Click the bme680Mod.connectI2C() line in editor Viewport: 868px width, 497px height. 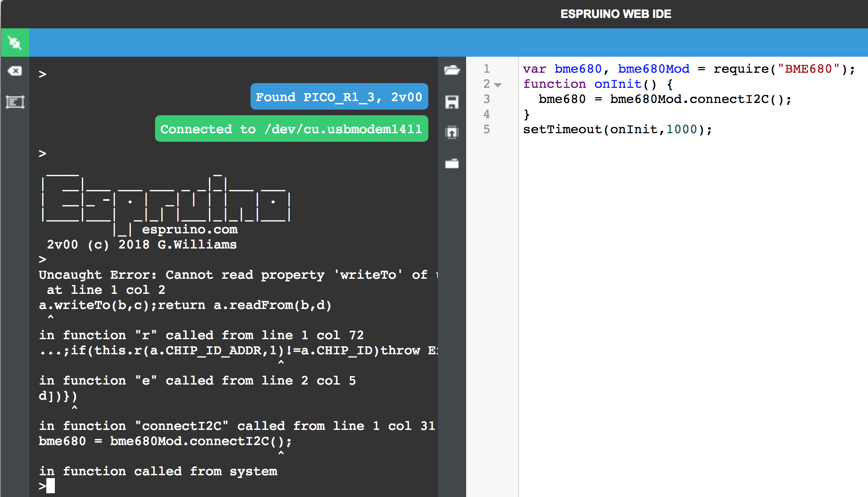point(665,99)
